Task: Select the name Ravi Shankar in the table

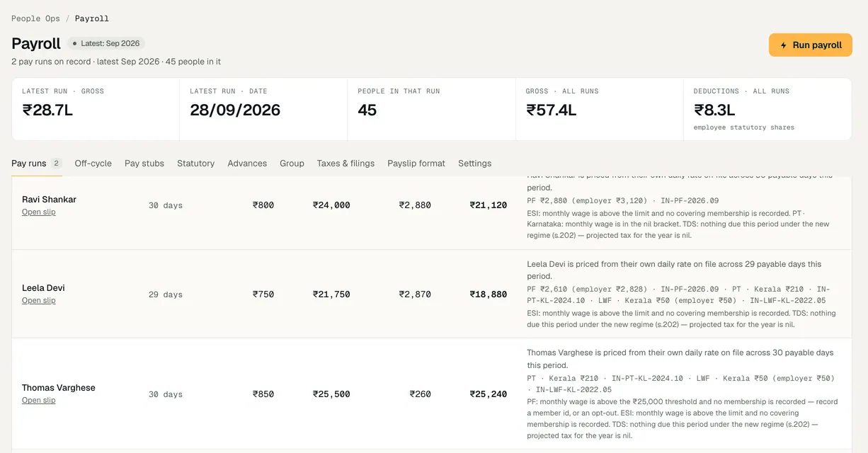Action: (x=49, y=200)
